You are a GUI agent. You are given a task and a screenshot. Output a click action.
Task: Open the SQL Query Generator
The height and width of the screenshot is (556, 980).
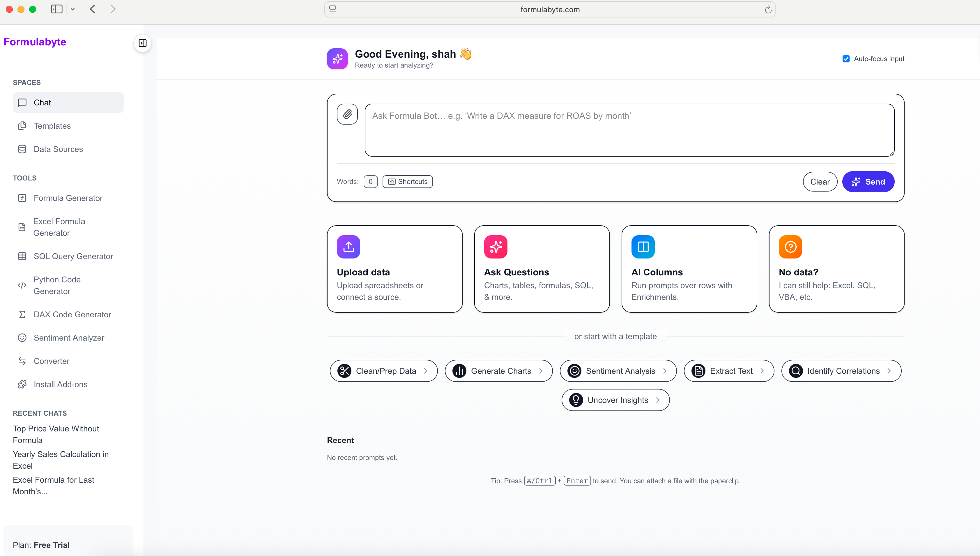click(x=73, y=256)
